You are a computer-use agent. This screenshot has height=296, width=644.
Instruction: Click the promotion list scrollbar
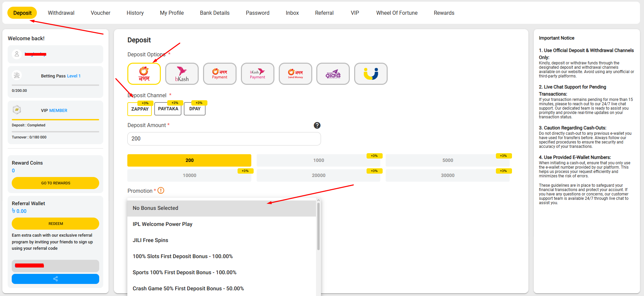pyautogui.click(x=318, y=226)
